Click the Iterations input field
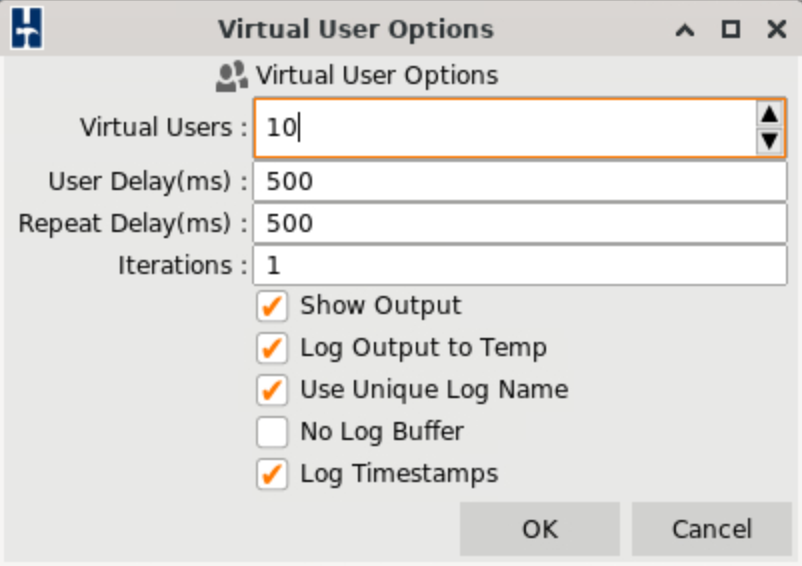Viewport: 802px width, 566px height. pos(520,265)
